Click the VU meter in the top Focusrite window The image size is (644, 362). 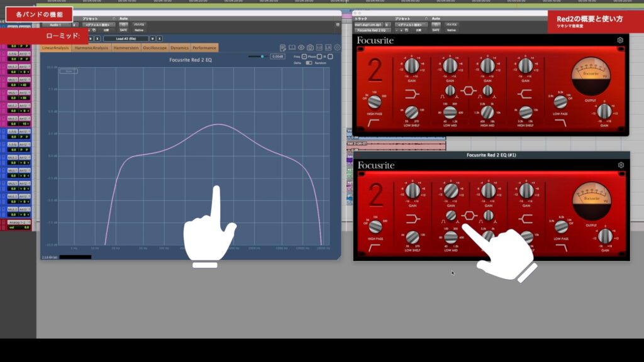tap(591, 76)
